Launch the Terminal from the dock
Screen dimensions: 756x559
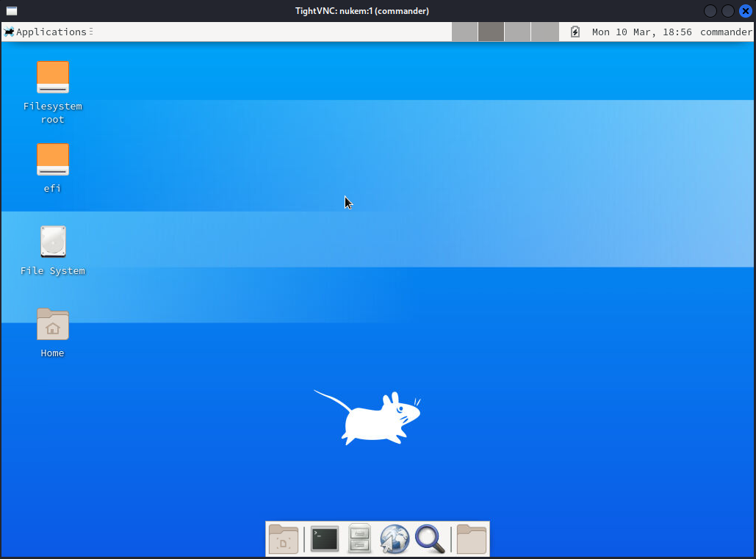(325, 538)
